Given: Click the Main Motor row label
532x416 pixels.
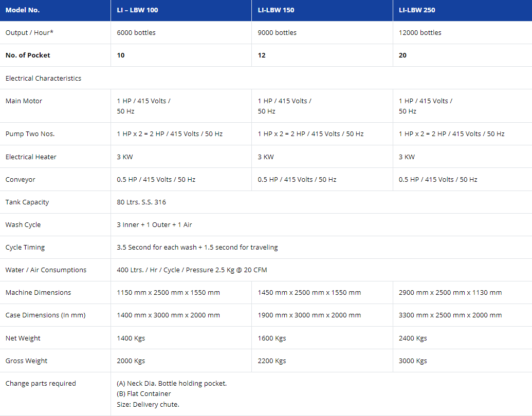Looking at the screenshot, I should coord(24,101).
